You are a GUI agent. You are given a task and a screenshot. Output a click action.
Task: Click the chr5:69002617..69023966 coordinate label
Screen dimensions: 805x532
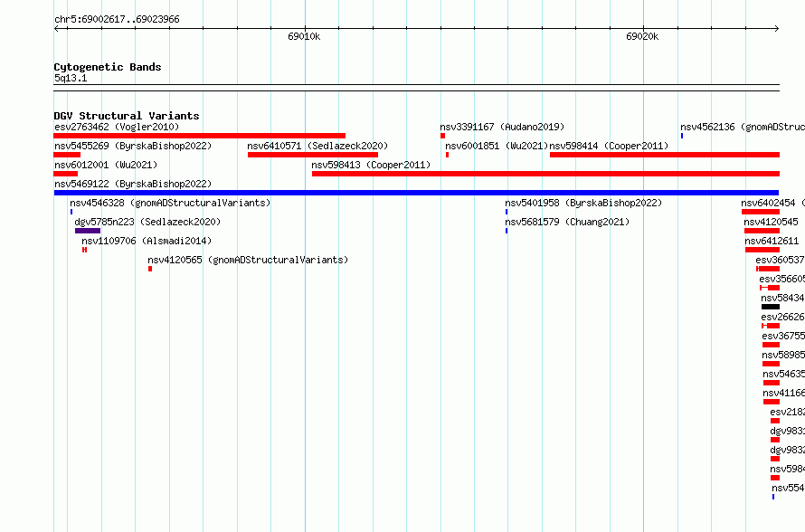tap(117, 20)
